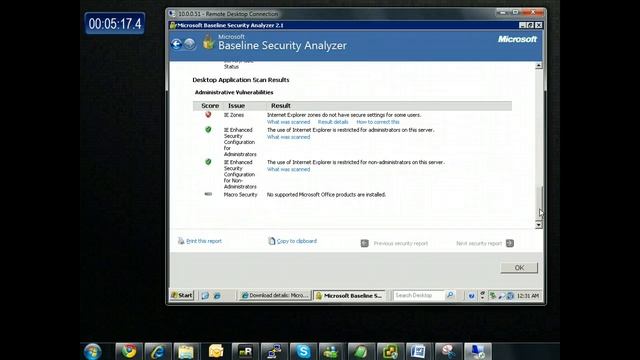The width and height of the screenshot is (640, 360).
Task: Open the Windows Start orb on host taskbar
Action: pyautogui.click(x=93, y=351)
